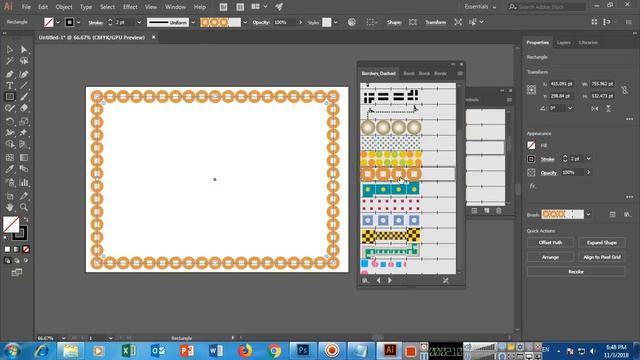Select the Rectangle tool
Viewport: 640px width, 360px height.
point(10,97)
